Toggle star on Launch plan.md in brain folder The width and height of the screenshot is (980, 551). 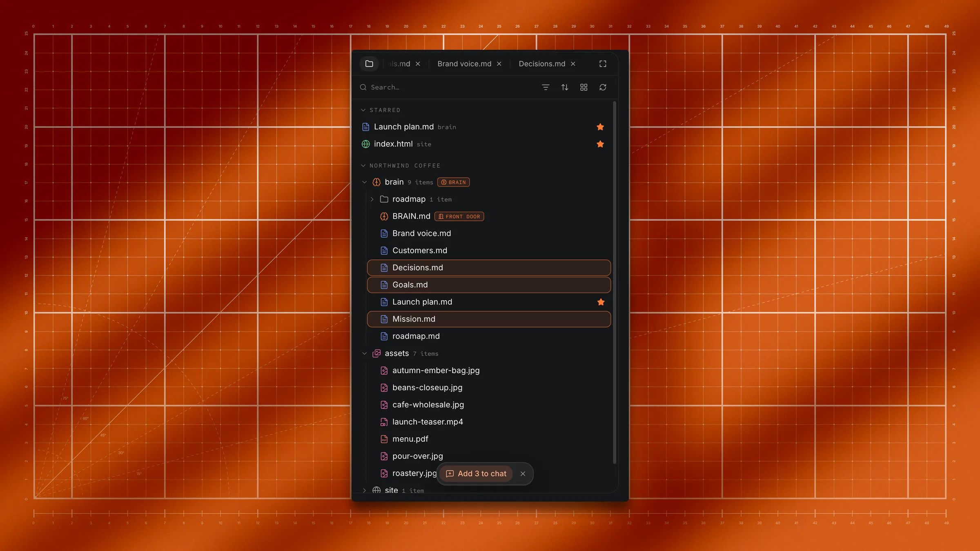pos(601,302)
